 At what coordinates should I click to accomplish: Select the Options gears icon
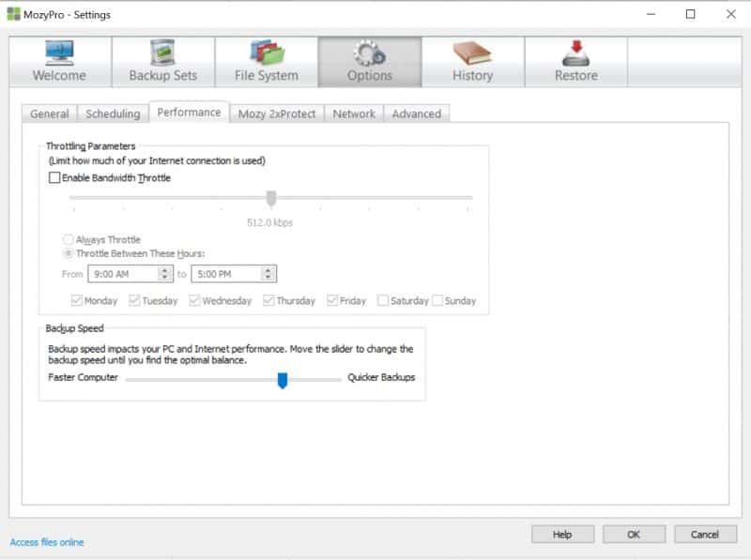[x=369, y=53]
